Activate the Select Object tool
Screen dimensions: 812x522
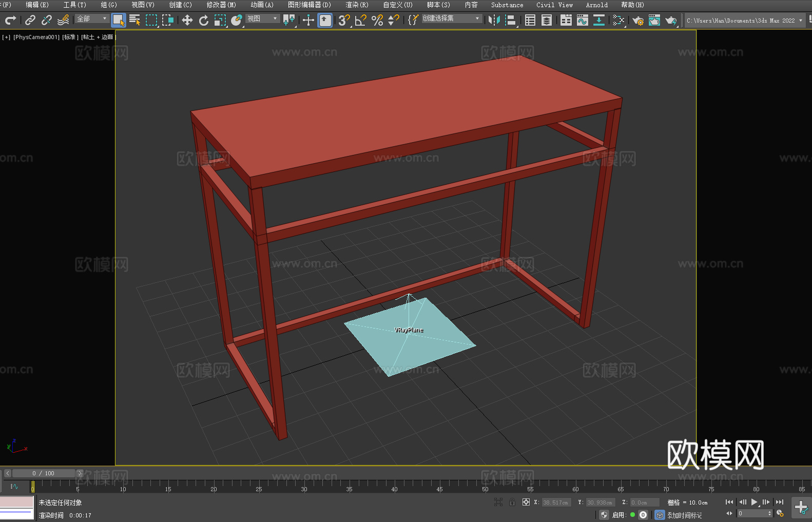119,20
